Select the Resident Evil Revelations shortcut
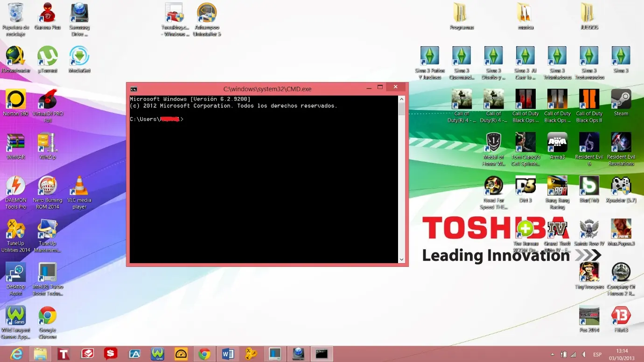 pos(621,149)
